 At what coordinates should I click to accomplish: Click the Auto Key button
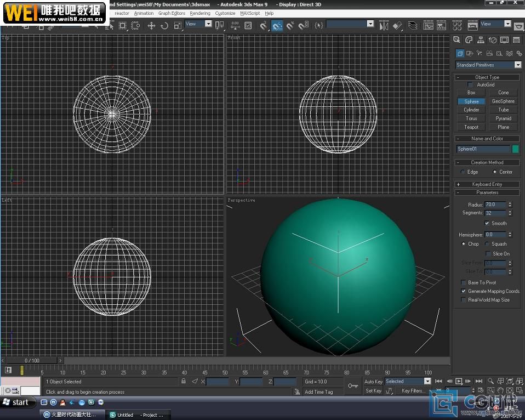tap(373, 382)
